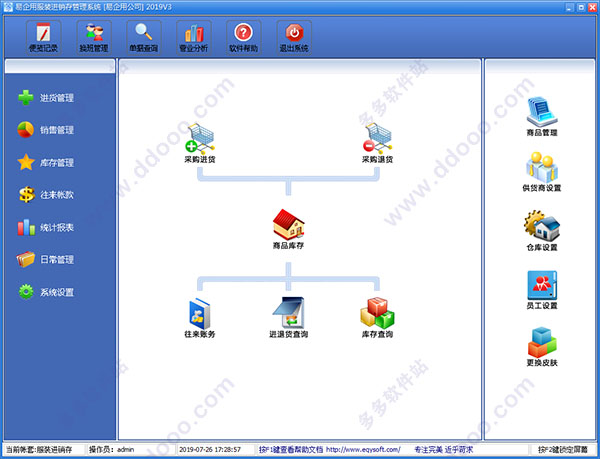Click 更换皮肤 colored cubes icon
Screen dimensions: 600x459
(542, 343)
